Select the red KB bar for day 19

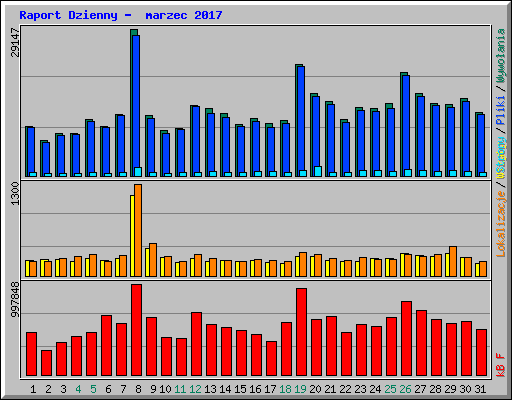pyautogui.click(x=301, y=332)
